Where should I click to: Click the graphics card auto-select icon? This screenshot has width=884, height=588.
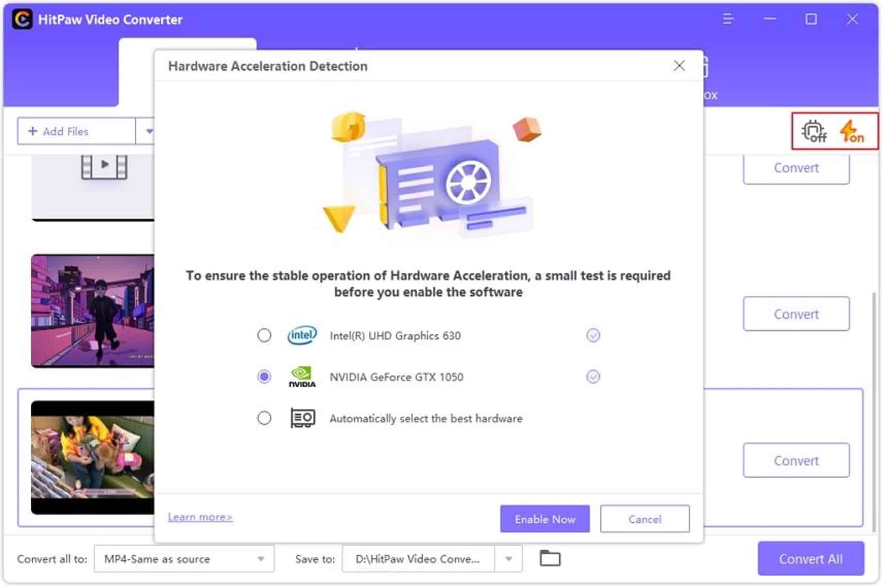point(303,419)
